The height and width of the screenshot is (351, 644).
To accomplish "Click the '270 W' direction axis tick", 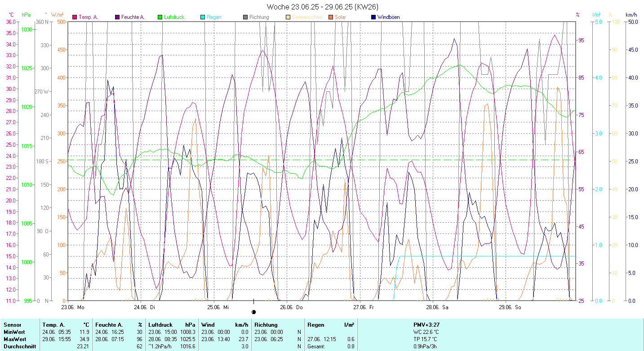I will coord(42,91).
